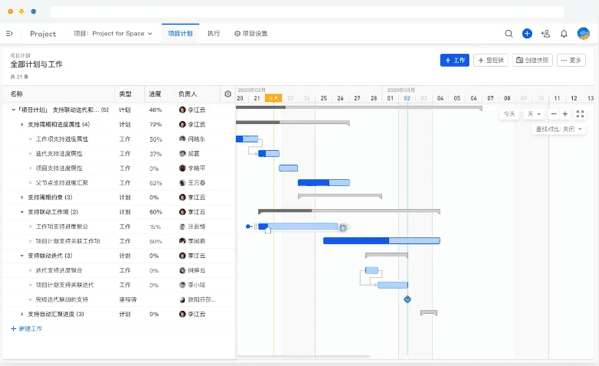
Task: Open the invite member icon
Action: [x=545, y=34]
